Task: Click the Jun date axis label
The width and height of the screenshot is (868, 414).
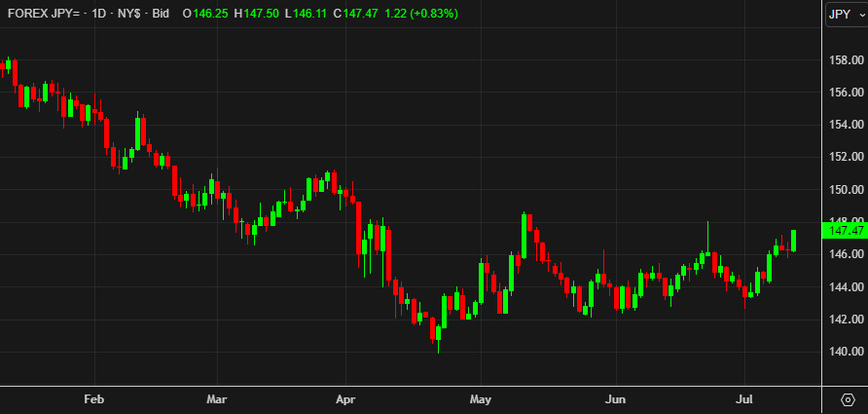Action: (x=615, y=399)
